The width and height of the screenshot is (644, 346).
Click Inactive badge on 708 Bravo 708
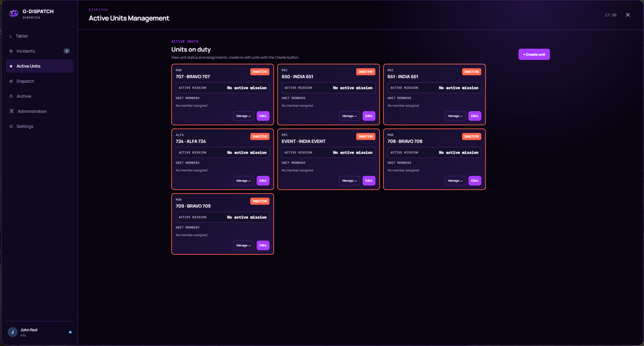[471, 136]
